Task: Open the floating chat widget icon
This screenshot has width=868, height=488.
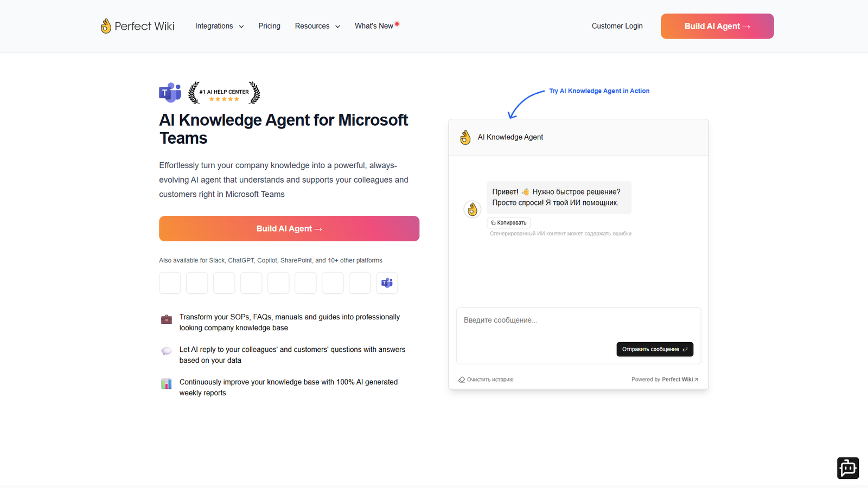Action: tap(848, 468)
